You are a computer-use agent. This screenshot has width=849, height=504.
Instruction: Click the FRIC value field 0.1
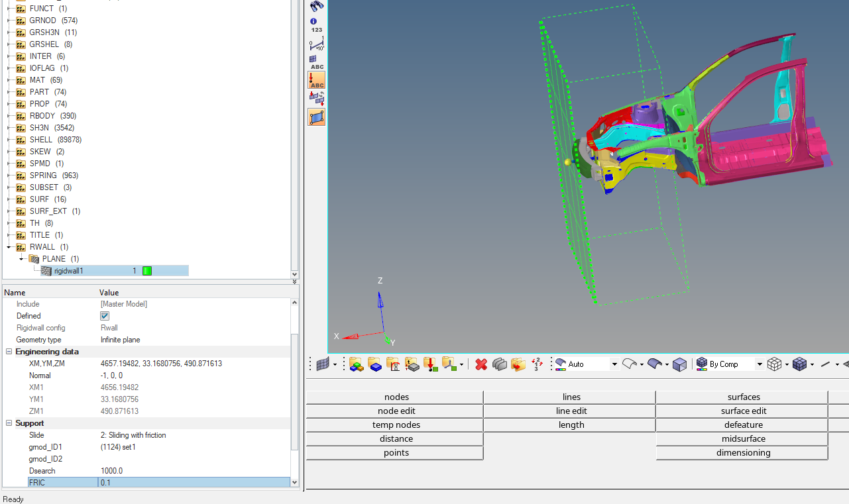194,483
